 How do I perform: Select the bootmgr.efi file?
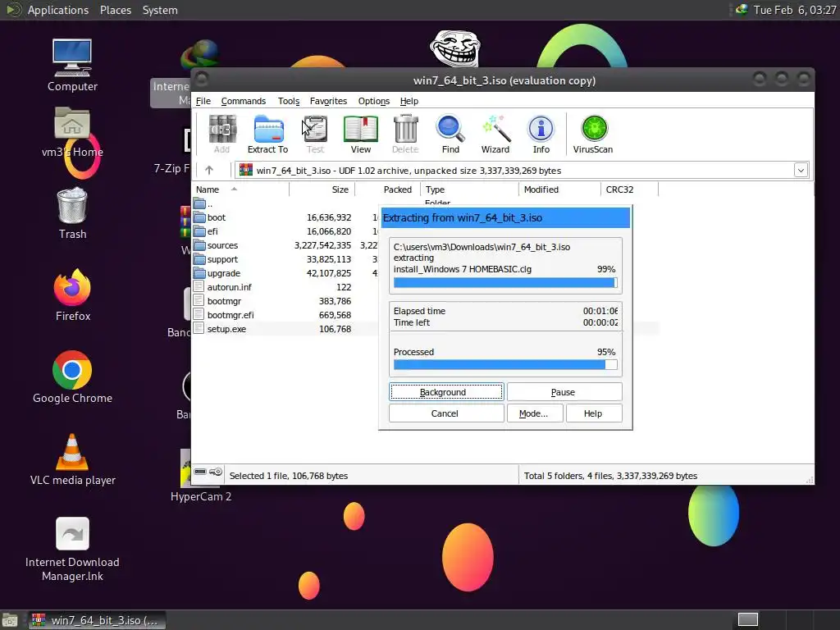(285, 315)
